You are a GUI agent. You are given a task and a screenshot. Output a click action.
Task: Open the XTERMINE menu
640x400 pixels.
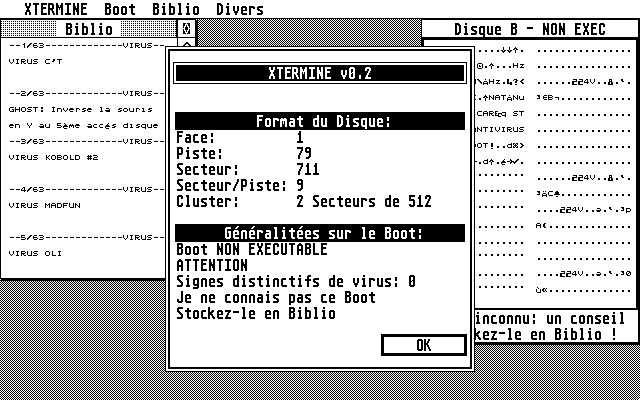pyautogui.click(x=56, y=9)
